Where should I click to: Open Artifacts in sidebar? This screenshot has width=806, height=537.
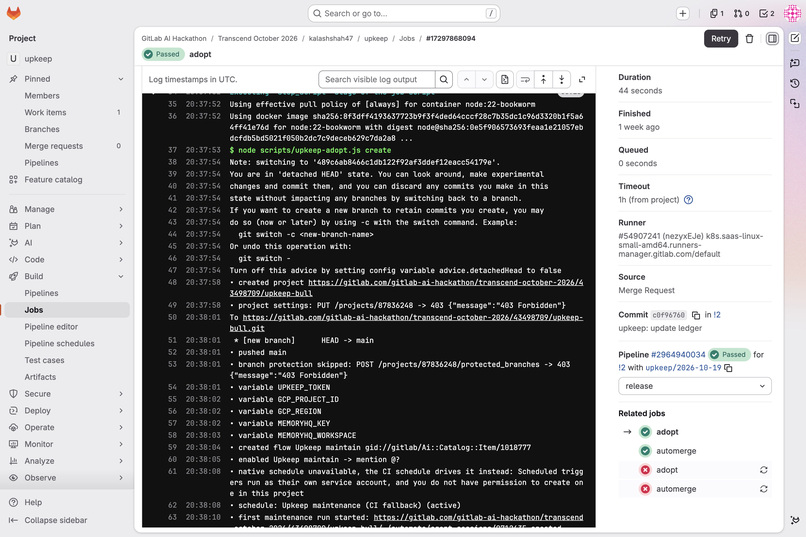click(x=66, y=377)
